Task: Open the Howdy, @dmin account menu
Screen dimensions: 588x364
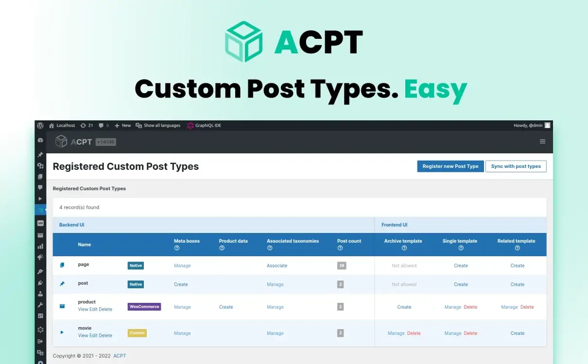Action: point(532,125)
